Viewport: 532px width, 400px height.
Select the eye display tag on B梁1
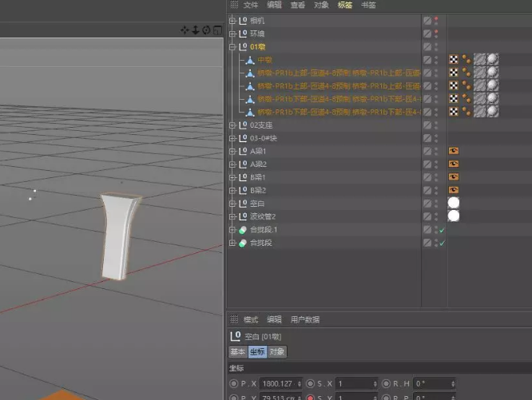click(454, 177)
